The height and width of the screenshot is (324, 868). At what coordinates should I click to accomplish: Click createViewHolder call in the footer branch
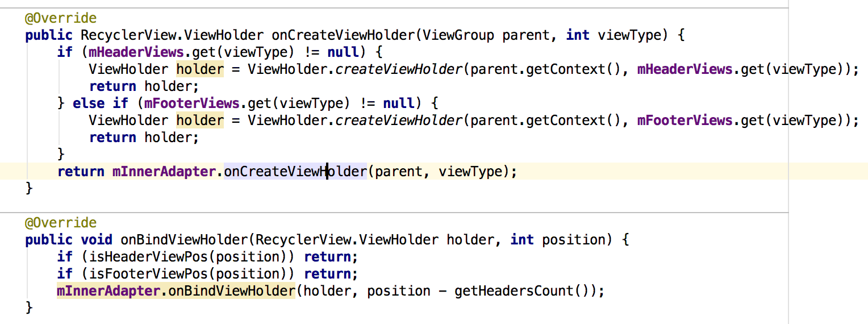click(399, 121)
